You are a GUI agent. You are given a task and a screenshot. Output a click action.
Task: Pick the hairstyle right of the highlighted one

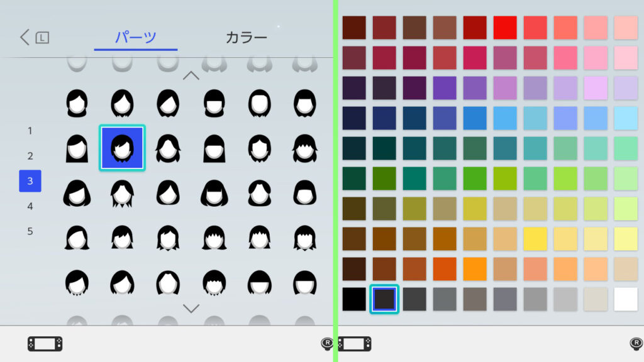coord(168,148)
